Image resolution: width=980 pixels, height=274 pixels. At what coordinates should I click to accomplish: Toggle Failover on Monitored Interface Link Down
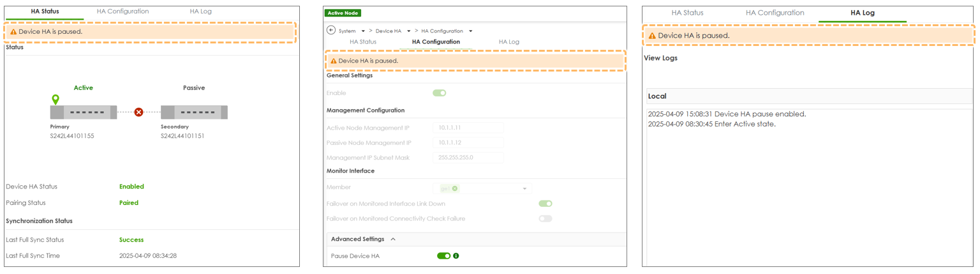[545, 204]
